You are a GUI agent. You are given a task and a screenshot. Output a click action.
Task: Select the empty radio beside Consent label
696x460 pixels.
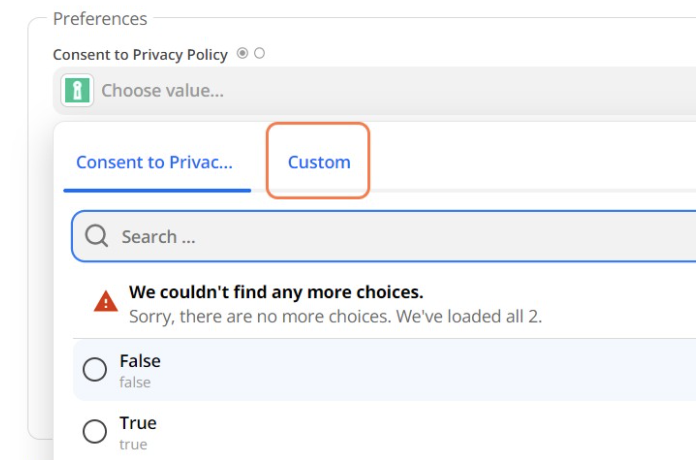point(260,54)
